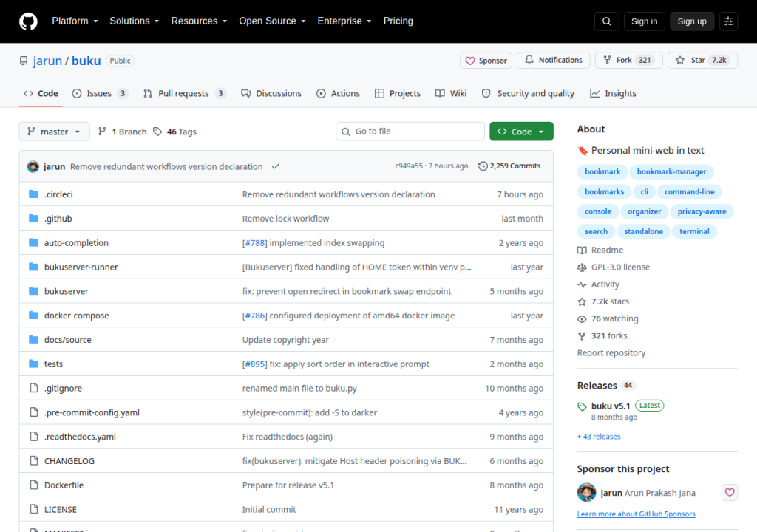
Task: Switch to the Issues tab
Action: pos(100,93)
